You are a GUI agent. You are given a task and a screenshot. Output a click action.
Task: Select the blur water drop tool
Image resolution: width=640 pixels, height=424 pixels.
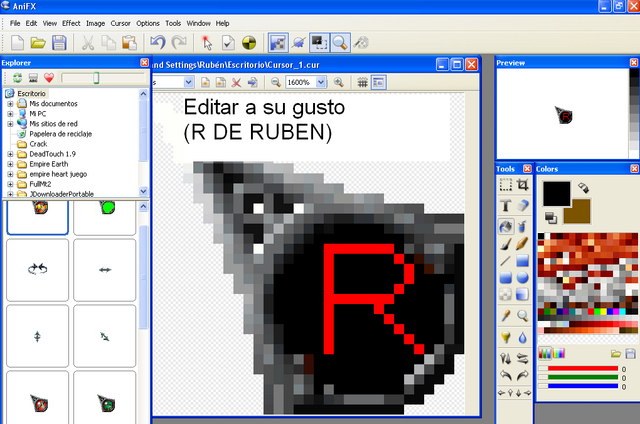[x=522, y=337]
